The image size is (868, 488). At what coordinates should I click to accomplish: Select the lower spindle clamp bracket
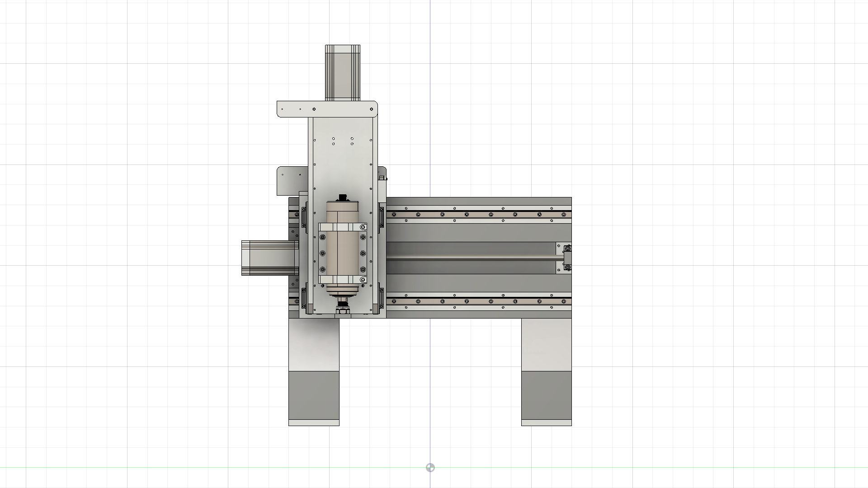[x=343, y=279]
